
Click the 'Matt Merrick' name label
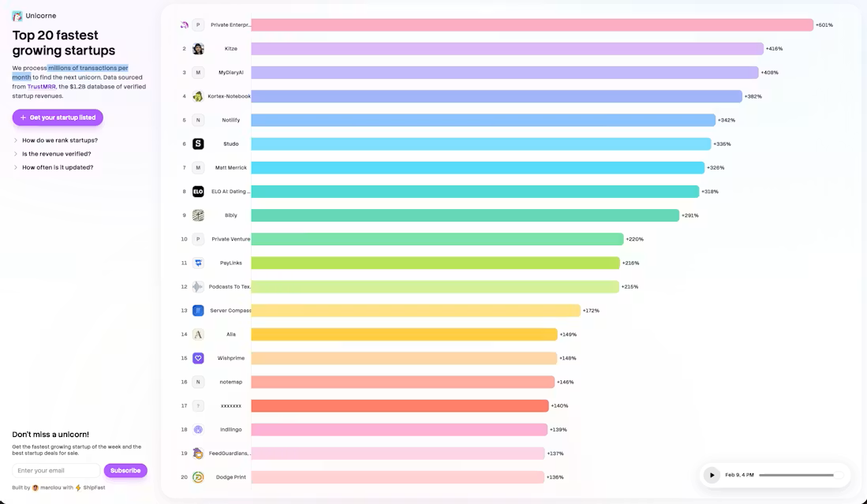coord(231,167)
